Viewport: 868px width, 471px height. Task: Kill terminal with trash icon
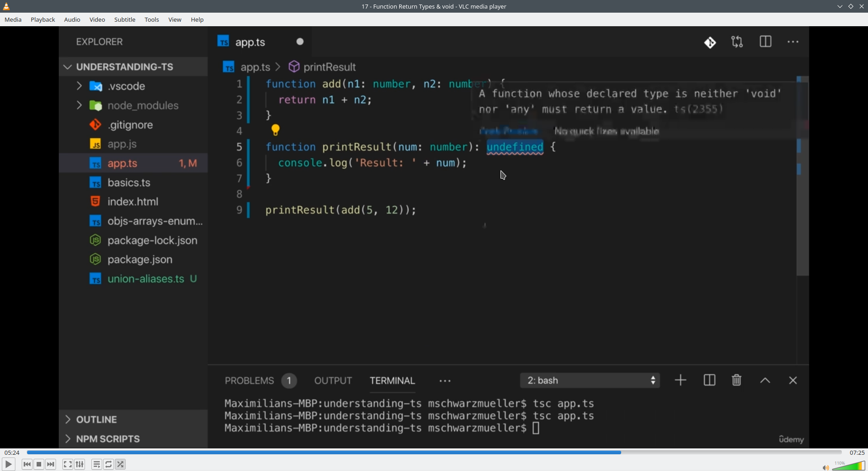tap(737, 381)
